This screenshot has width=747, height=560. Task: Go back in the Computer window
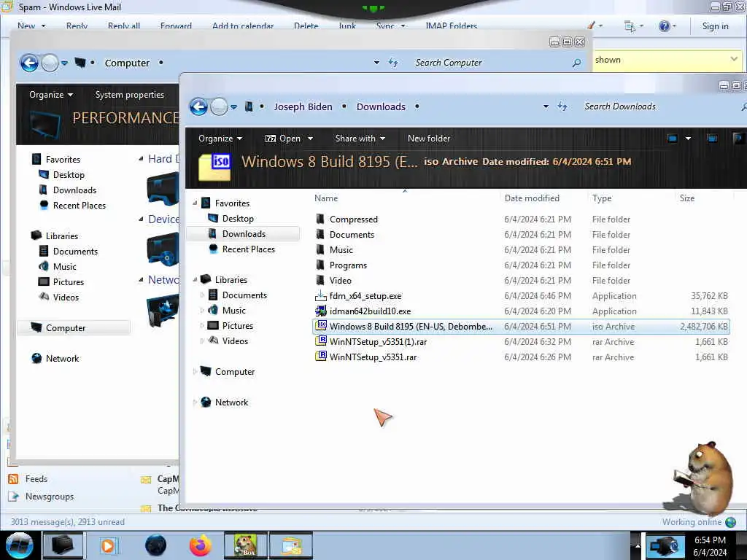coord(29,63)
